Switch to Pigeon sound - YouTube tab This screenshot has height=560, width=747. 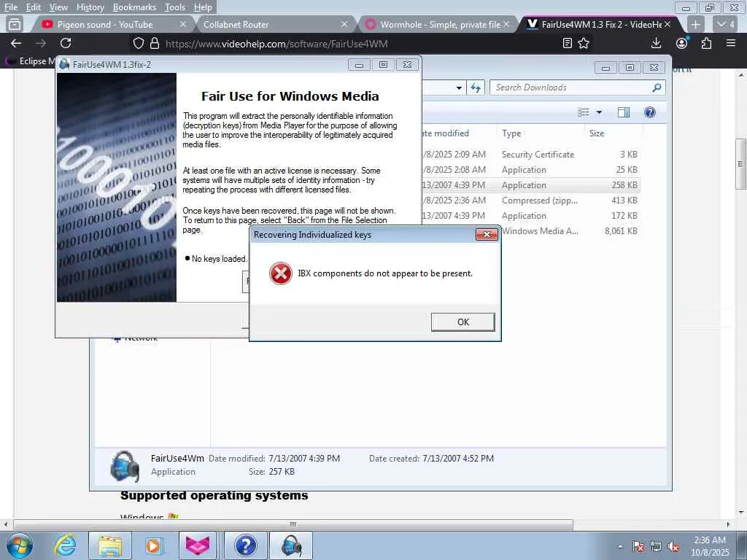tap(105, 24)
